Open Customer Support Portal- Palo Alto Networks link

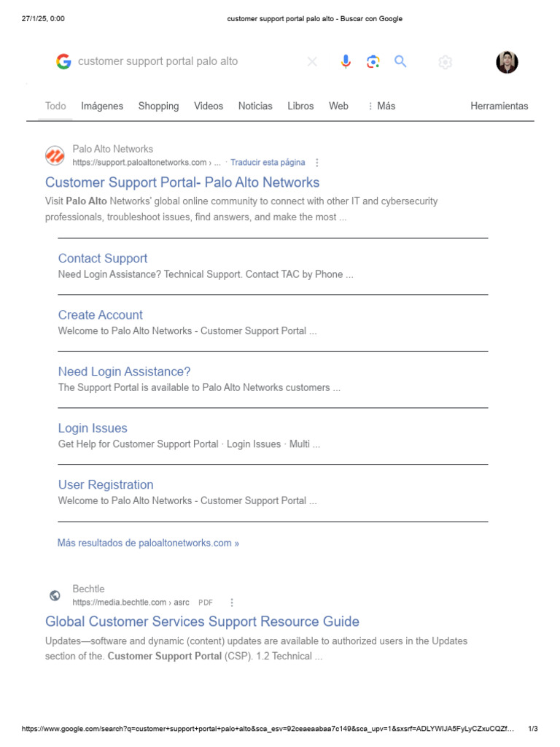(x=182, y=182)
